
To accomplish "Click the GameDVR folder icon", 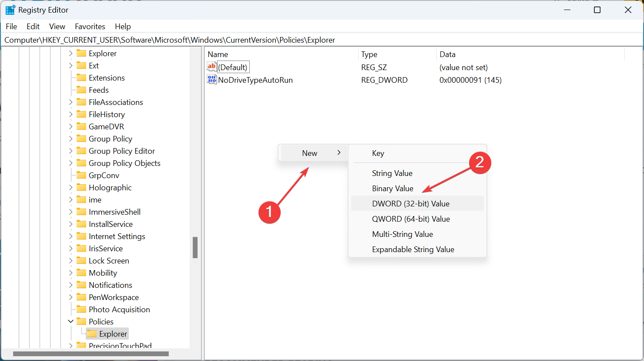I will coord(81,126).
